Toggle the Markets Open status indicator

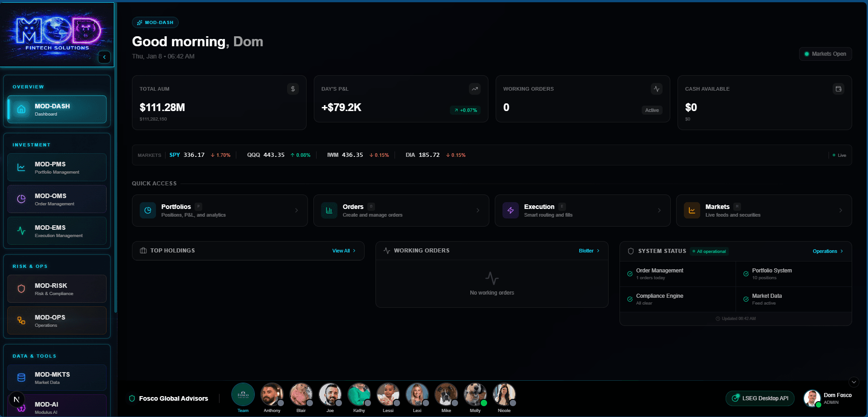[x=825, y=54]
